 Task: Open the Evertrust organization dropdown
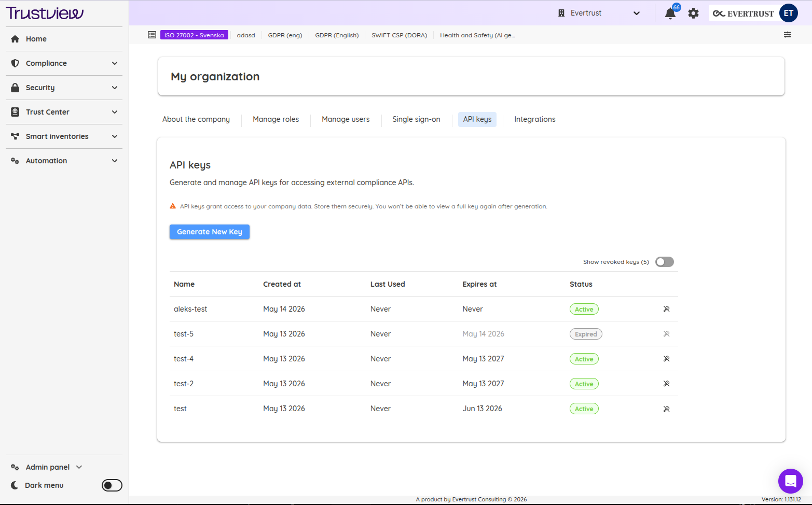599,13
